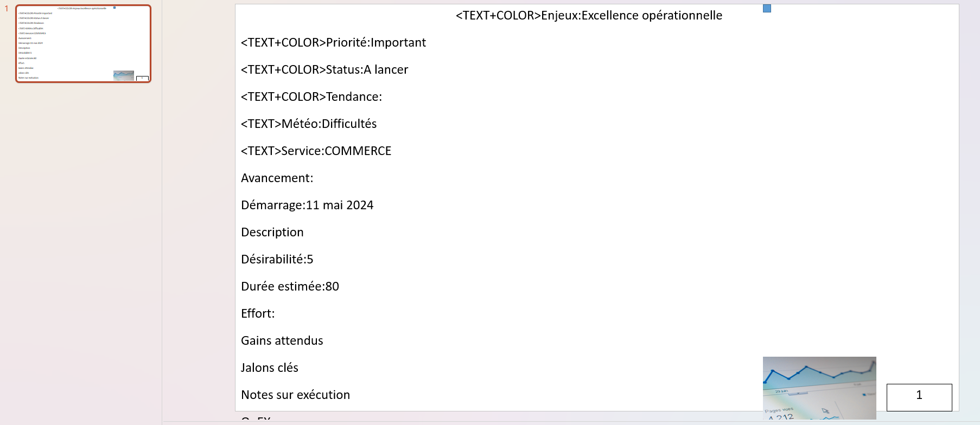Click the Jalons clés text line
The height and width of the screenshot is (425, 980).
click(x=270, y=368)
